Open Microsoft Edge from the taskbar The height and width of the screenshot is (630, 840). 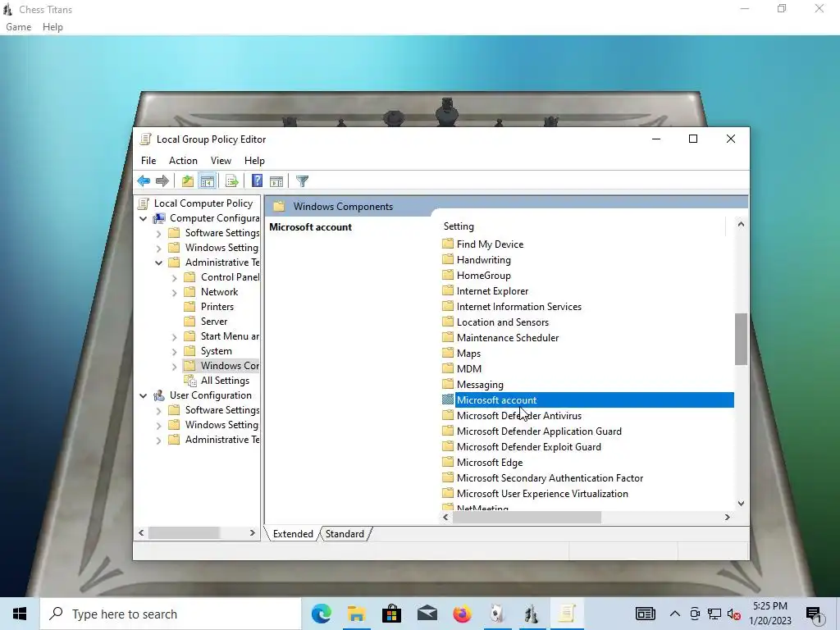(322, 614)
